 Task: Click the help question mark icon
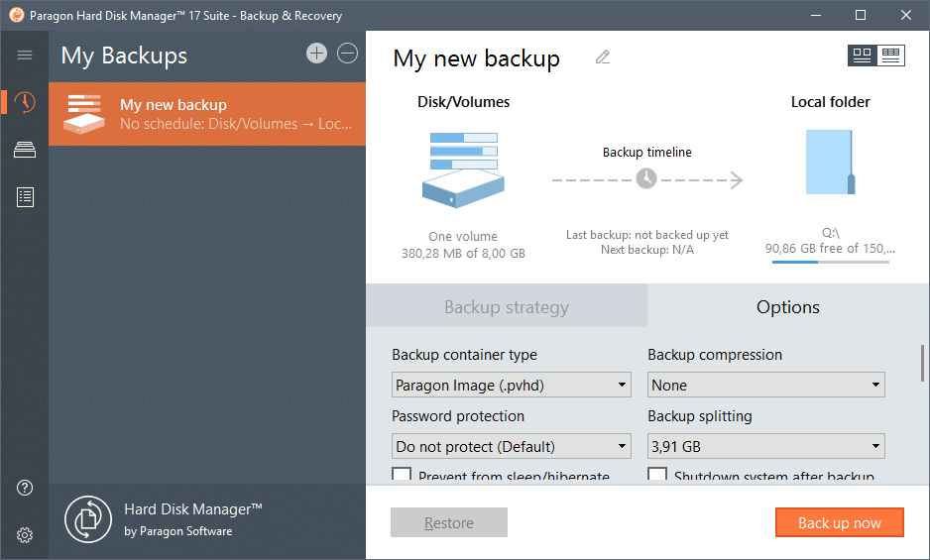(x=25, y=488)
